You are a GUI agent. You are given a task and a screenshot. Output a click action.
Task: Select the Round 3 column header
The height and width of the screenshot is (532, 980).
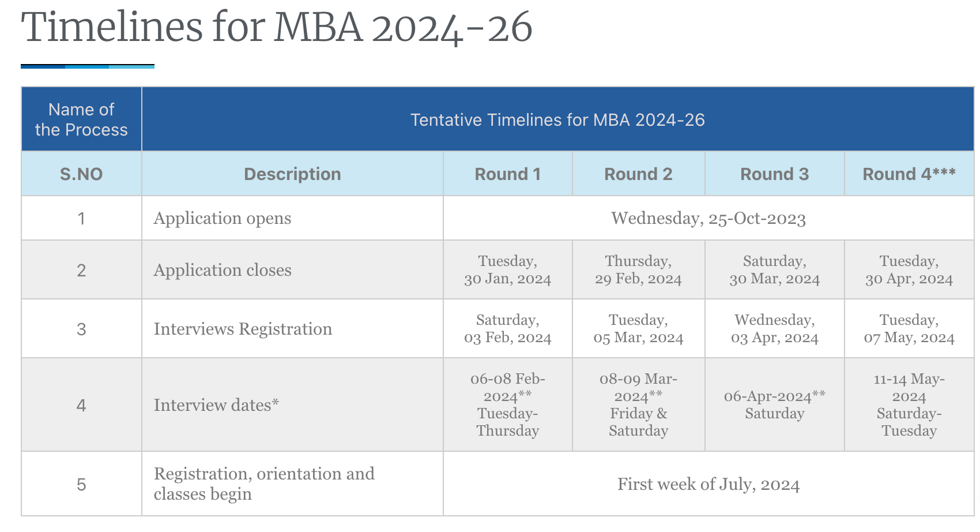point(774,174)
